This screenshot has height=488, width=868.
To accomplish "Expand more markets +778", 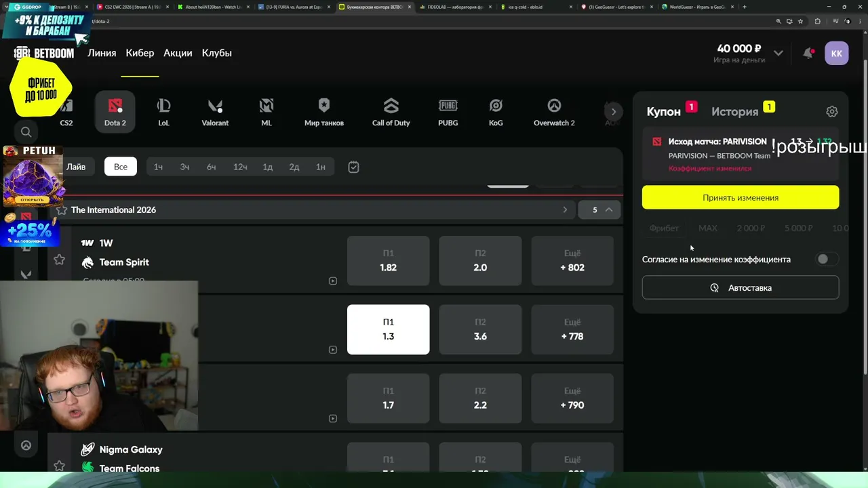I will click(x=572, y=329).
